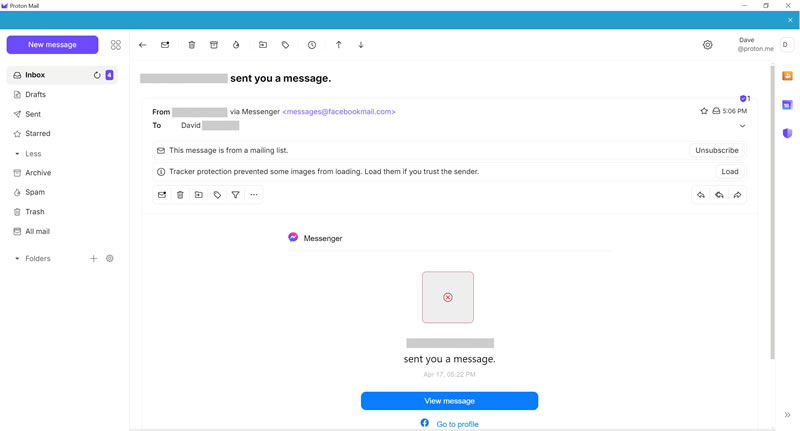This screenshot has width=800, height=431.
Task: Open the Go to profile link
Action: [x=457, y=424]
